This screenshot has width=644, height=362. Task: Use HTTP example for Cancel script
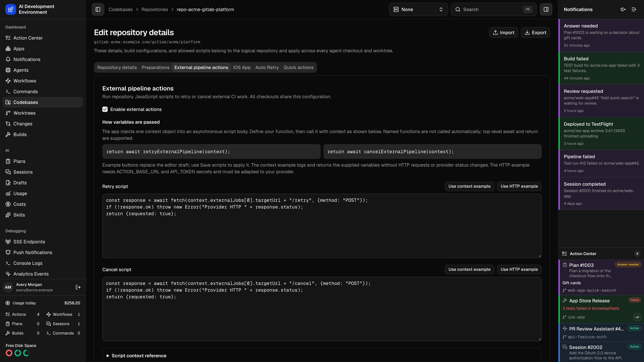point(519,269)
